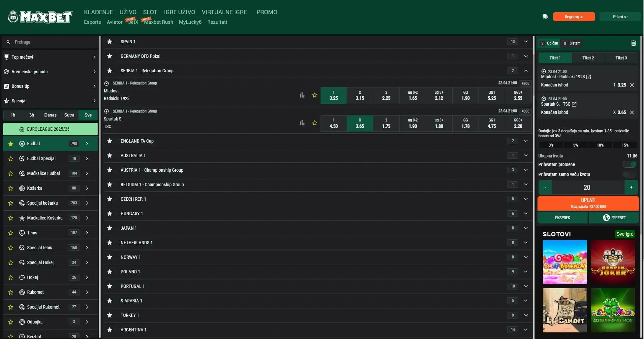Select the 10% bonus progress segment
The height and width of the screenshot is (339, 644).
600,145
